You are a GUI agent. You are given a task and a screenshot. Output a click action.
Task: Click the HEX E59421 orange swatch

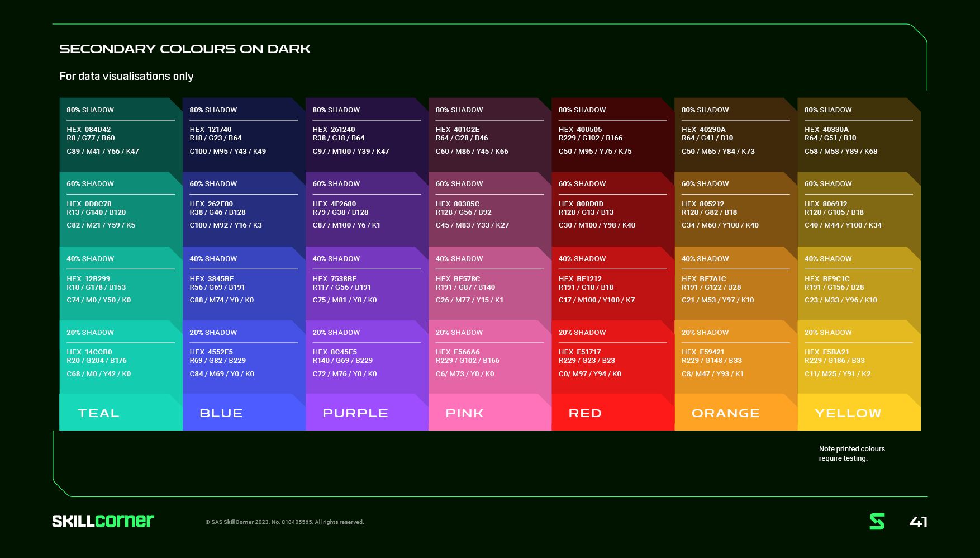pos(736,357)
